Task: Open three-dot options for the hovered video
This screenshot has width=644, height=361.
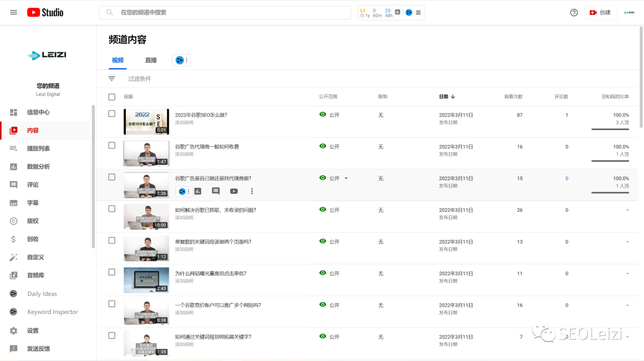Action: coord(252,191)
